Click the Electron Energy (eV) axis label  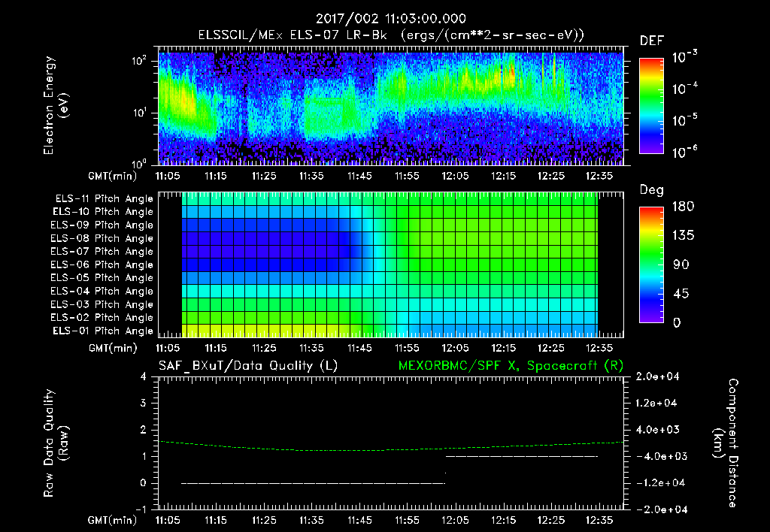[x=56, y=105]
